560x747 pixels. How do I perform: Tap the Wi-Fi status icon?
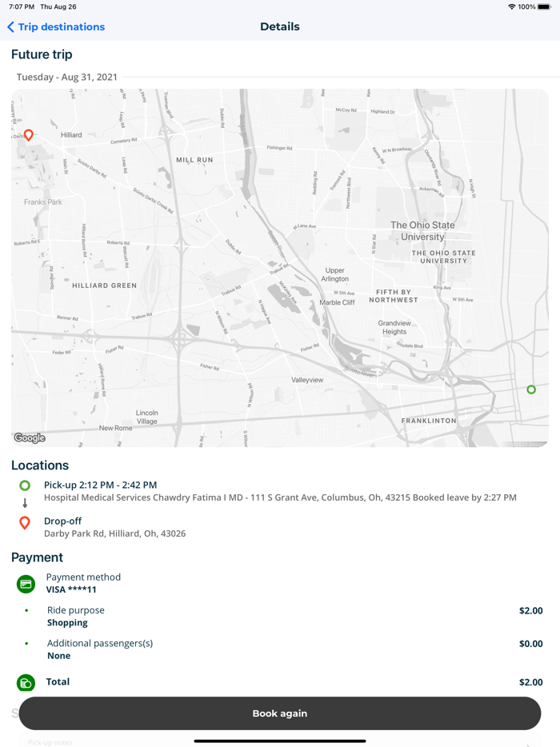click(x=511, y=6)
